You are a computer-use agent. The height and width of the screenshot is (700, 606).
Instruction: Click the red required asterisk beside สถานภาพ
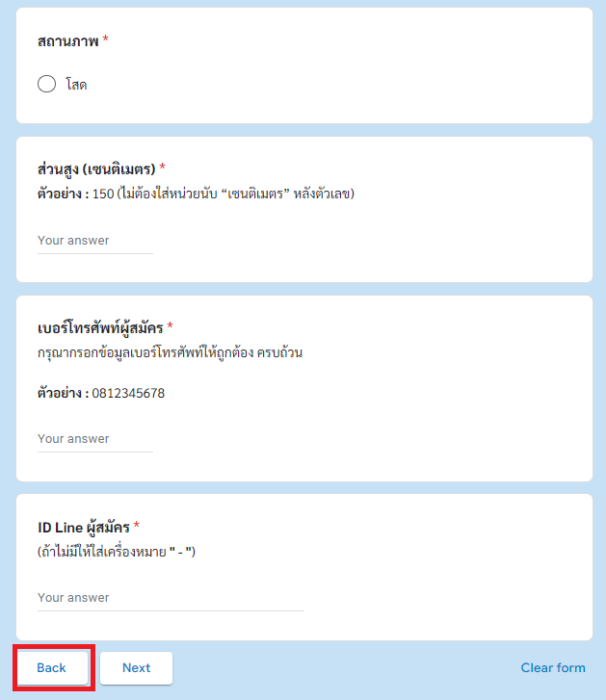pos(105,39)
